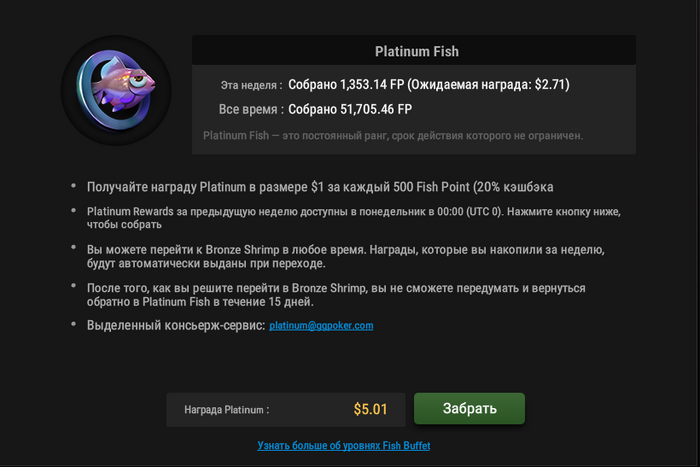Click the Platinum Fish badge icon
Screen dimensions: 700x467
pyautogui.click(x=116, y=90)
